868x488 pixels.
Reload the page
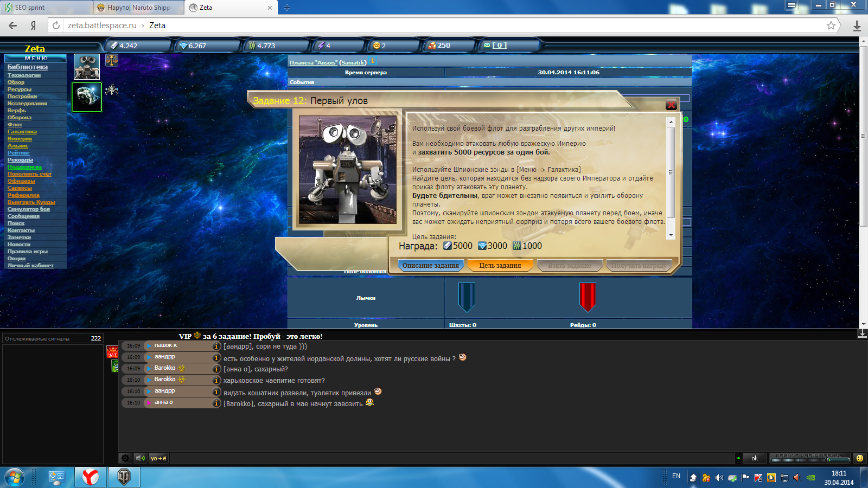pos(56,25)
